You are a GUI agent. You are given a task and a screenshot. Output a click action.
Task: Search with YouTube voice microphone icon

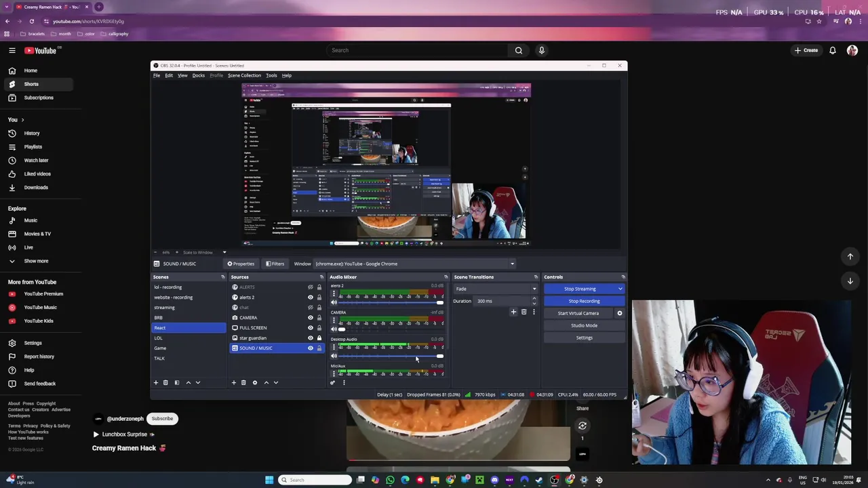click(541, 50)
